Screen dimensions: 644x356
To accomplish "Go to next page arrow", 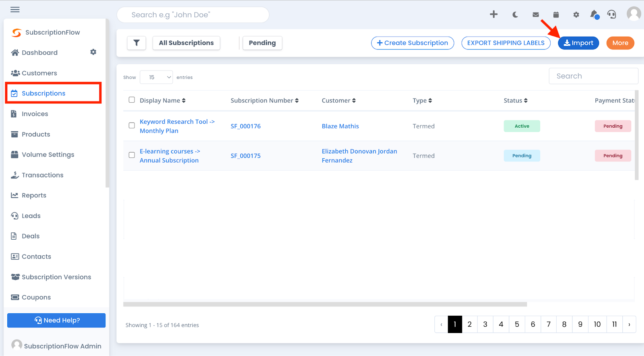I will pos(629,324).
